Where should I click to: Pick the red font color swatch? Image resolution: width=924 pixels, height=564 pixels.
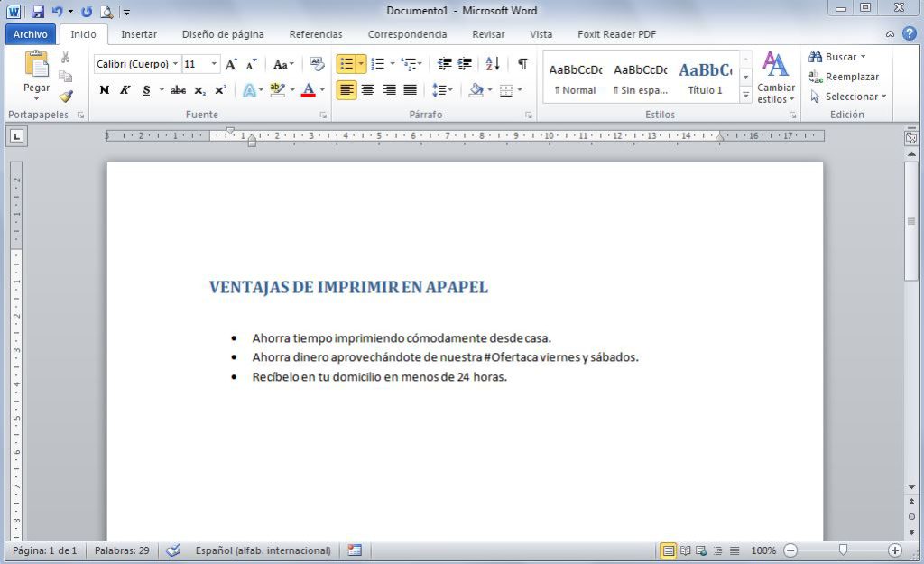(x=310, y=89)
